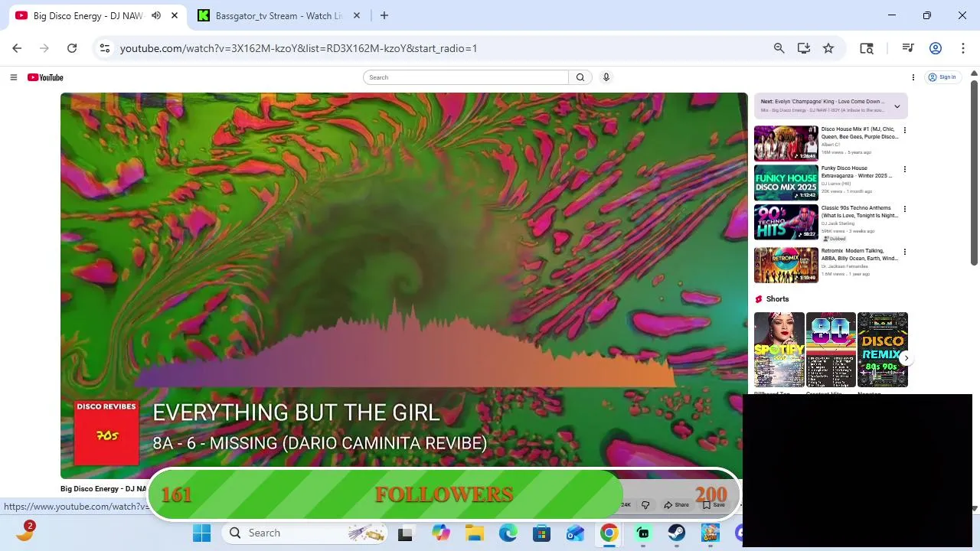Open the zoom level magnifier icon
Image resolution: width=980 pixels, height=551 pixels.
779,48
